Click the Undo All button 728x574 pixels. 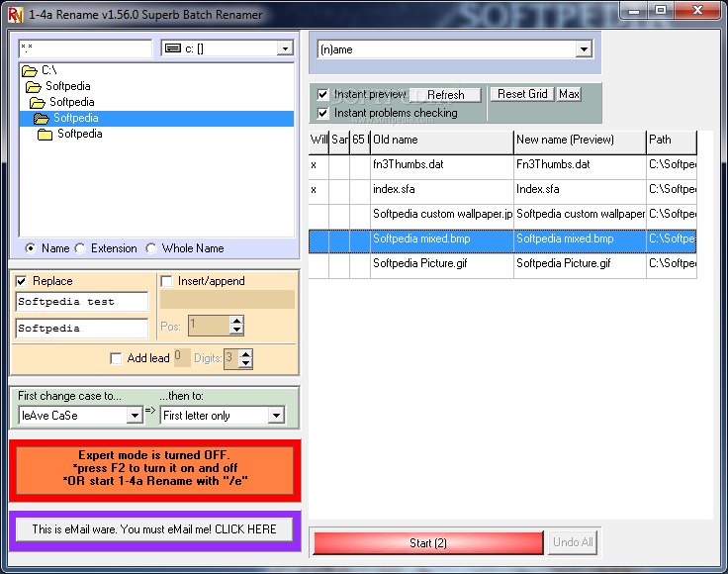click(573, 542)
